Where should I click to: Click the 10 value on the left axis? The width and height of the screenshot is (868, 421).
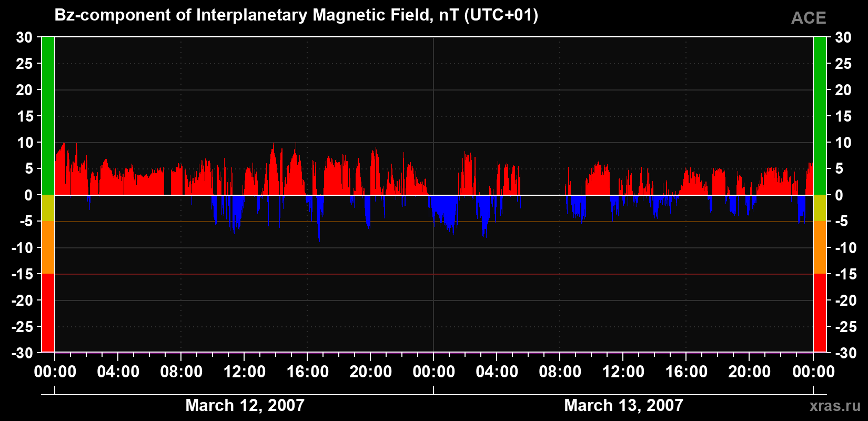tap(24, 143)
